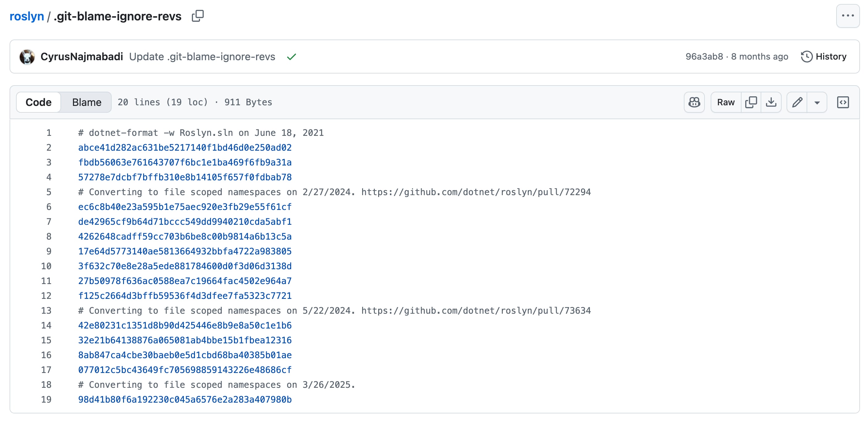Open the more file actions ellipsis menu

point(847,16)
